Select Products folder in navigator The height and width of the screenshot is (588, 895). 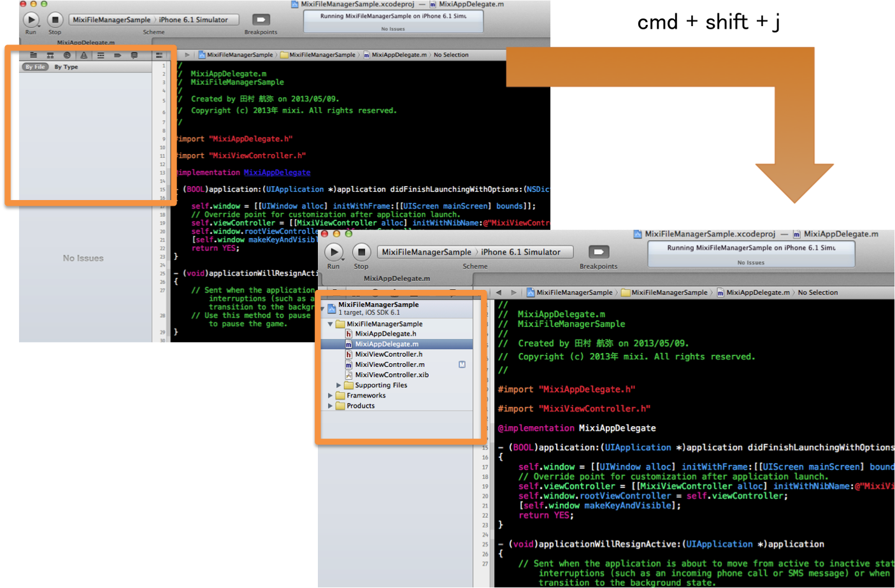(x=360, y=406)
